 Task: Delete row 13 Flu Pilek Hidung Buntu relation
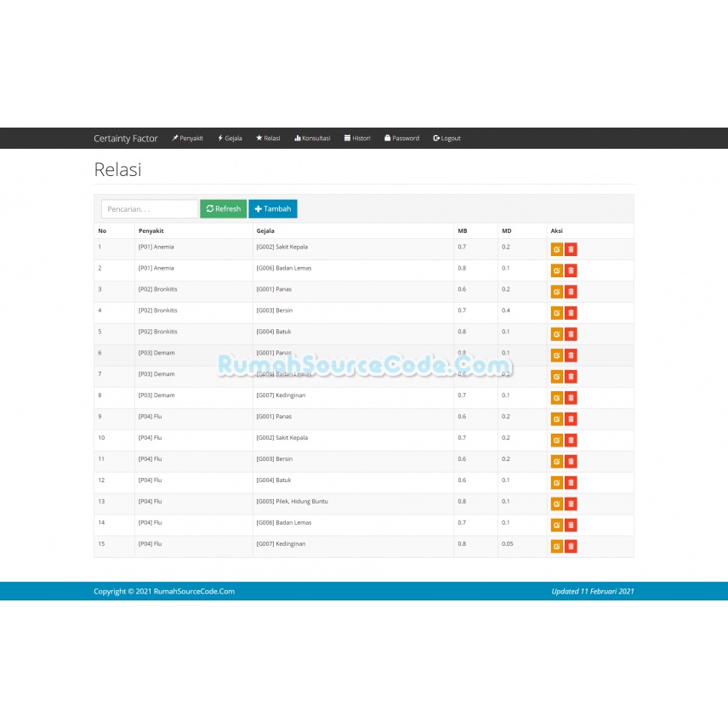click(x=571, y=503)
